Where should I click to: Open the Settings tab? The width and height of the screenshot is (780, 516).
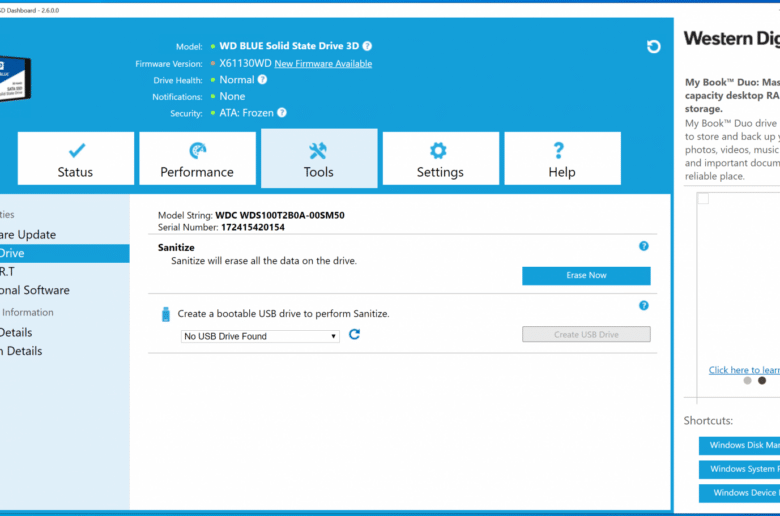[441, 158]
